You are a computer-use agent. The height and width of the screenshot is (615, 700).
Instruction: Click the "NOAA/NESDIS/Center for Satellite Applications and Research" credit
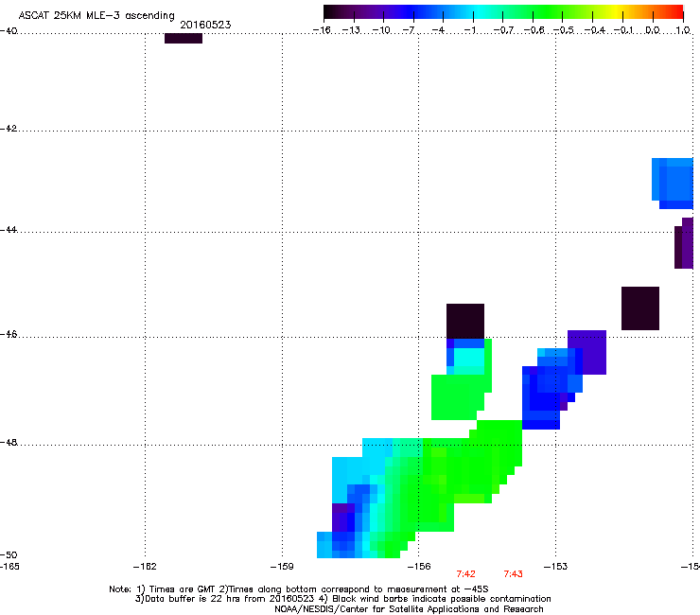[409, 609]
